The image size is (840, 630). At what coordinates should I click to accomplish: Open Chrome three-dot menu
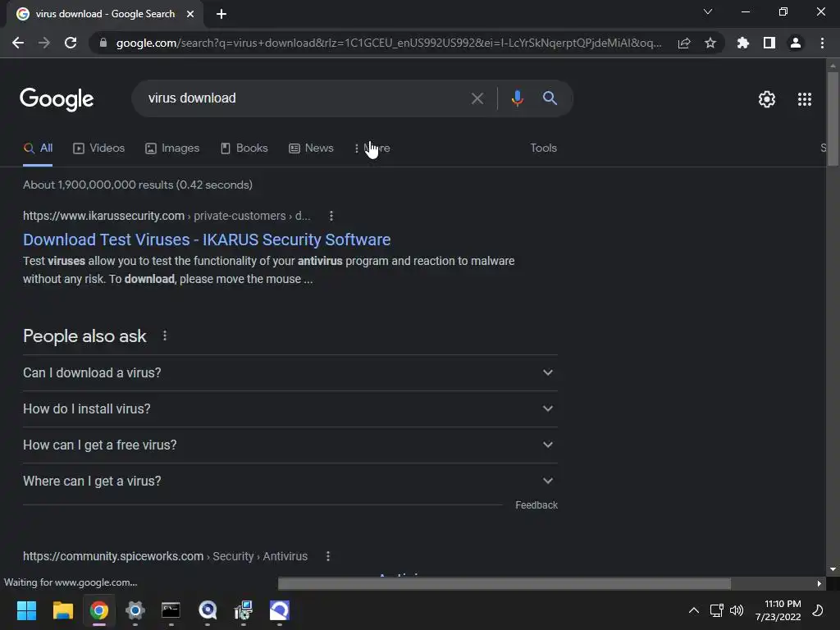pyautogui.click(x=822, y=43)
